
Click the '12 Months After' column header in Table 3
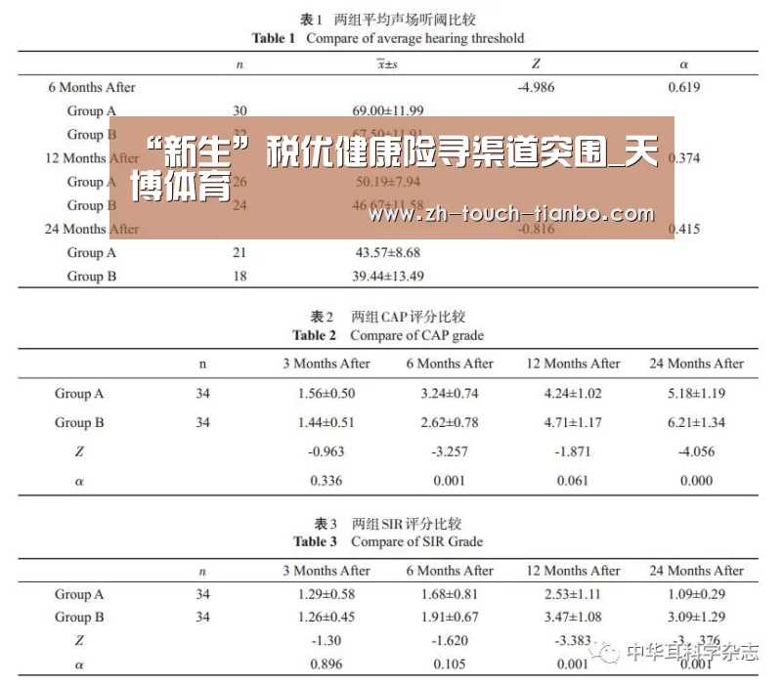[x=573, y=571]
